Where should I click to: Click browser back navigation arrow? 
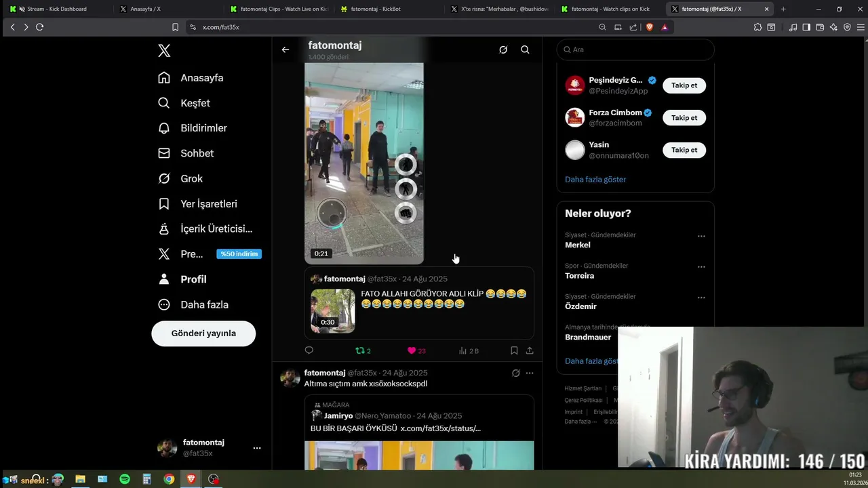click(x=12, y=27)
